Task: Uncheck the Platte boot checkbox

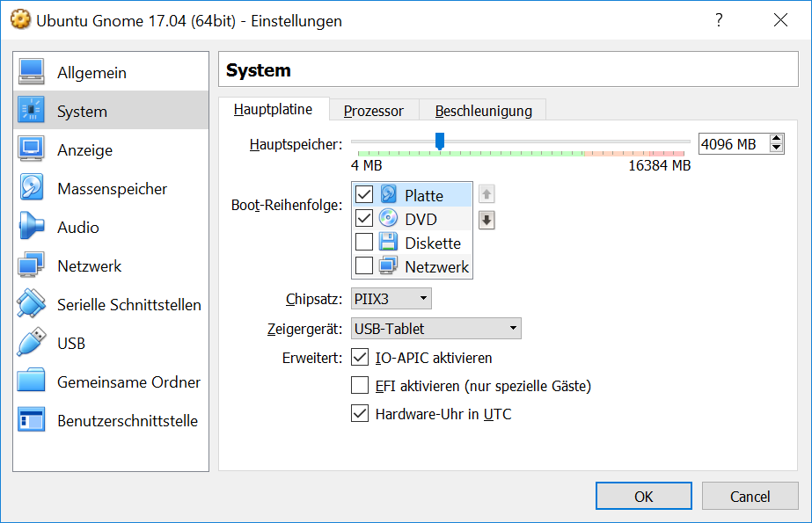Action: [x=364, y=194]
